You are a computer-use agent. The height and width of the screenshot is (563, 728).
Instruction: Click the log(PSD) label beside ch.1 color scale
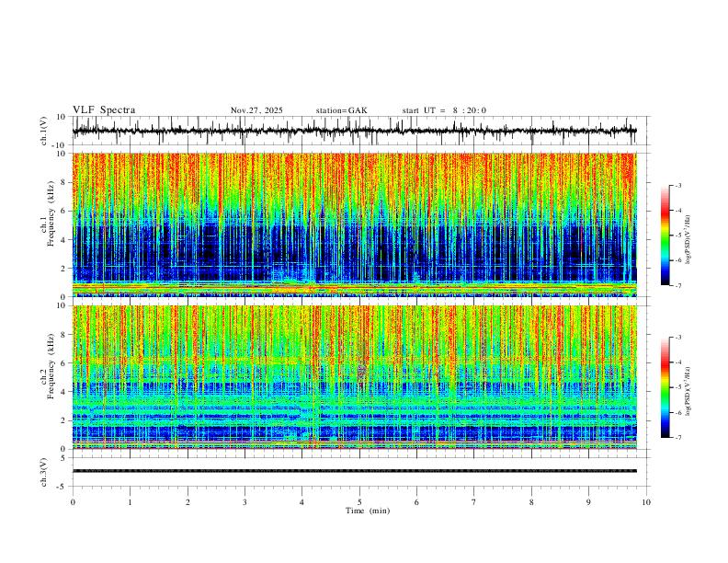[688, 239]
